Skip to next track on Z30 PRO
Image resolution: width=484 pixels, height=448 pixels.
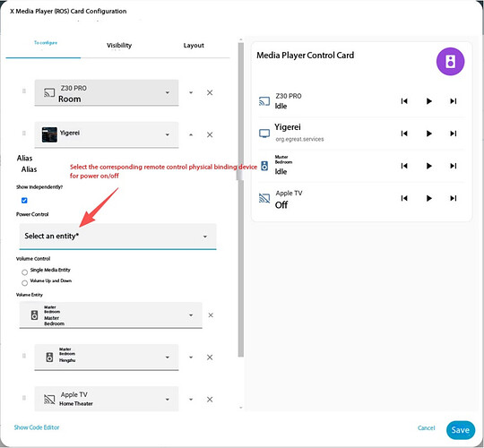pyautogui.click(x=454, y=101)
